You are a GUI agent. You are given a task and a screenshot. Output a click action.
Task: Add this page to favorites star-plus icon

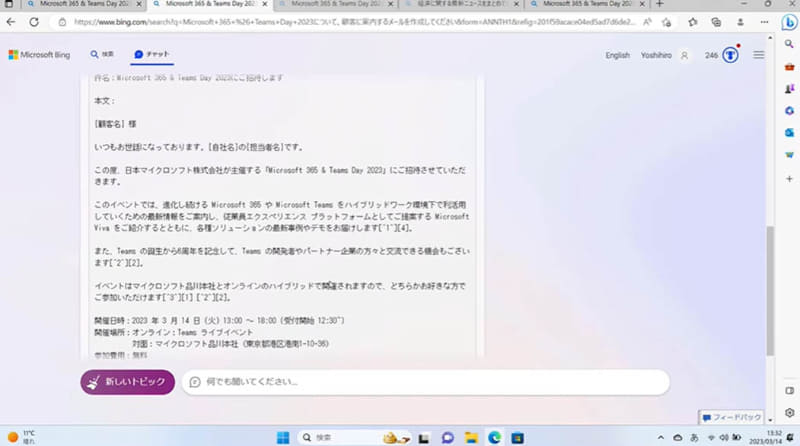[x=666, y=22]
